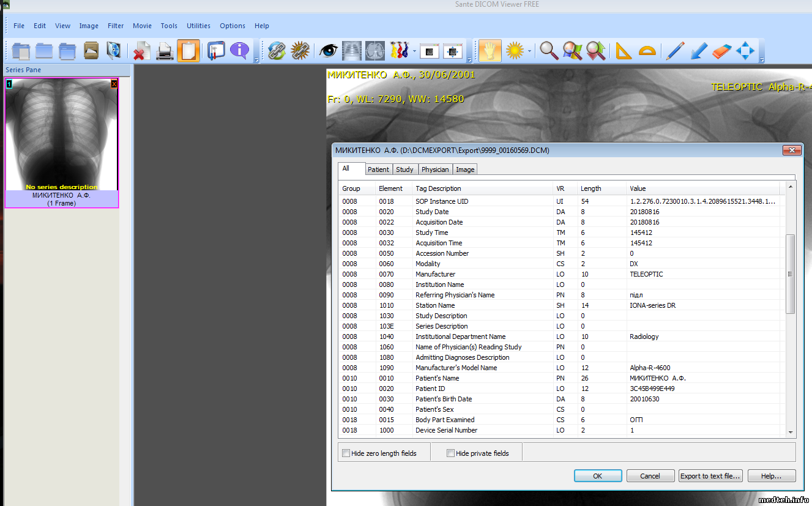Screen dimensions: 812x506
Task: Select the hand pan tool
Action: coord(490,51)
